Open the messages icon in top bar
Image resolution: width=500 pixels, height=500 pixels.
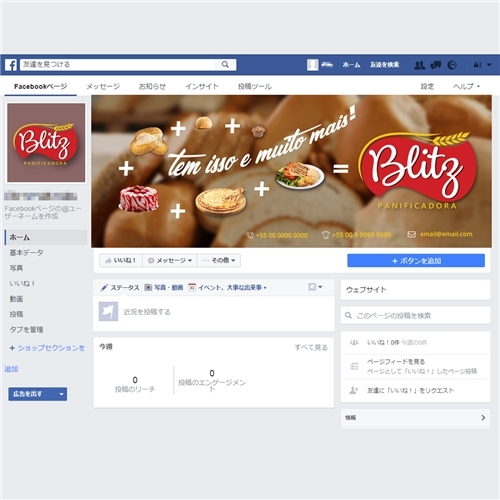436,65
